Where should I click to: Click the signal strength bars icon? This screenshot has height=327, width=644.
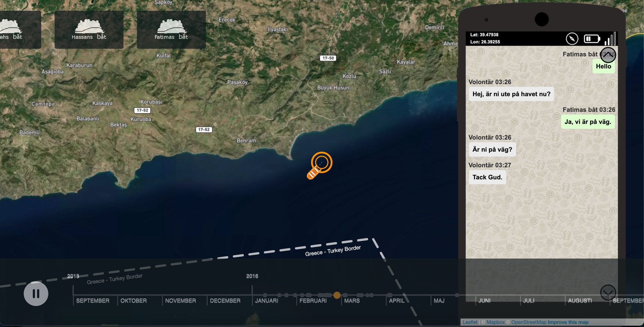coord(610,39)
